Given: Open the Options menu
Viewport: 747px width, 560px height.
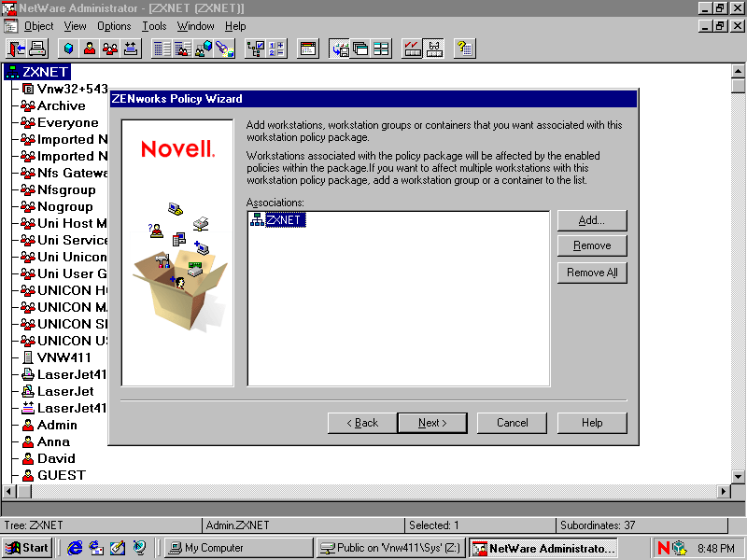Looking at the screenshot, I should pos(114,26).
